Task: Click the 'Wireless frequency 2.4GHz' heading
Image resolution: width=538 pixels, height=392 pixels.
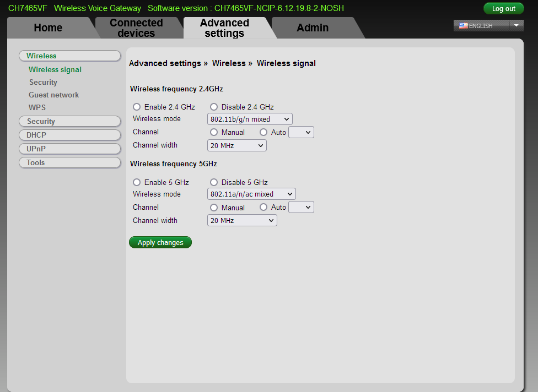Action: pyautogui.click(x=176, y=89)
